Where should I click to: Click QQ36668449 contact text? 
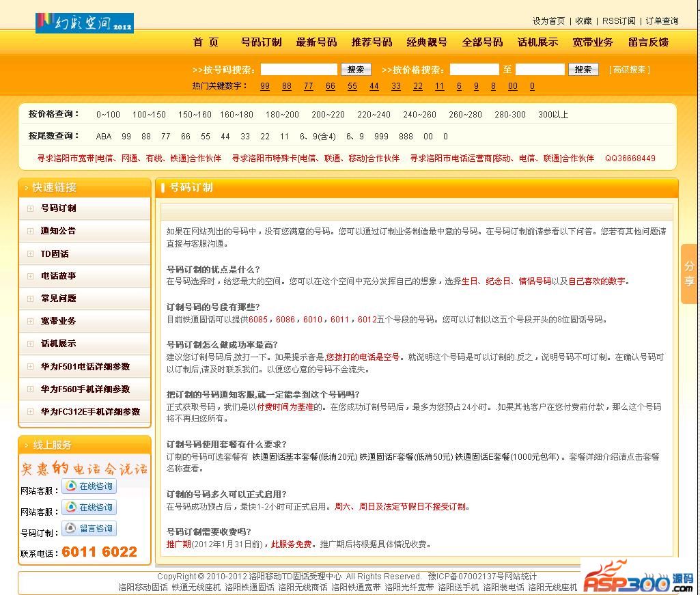click(x=630, y=158)
